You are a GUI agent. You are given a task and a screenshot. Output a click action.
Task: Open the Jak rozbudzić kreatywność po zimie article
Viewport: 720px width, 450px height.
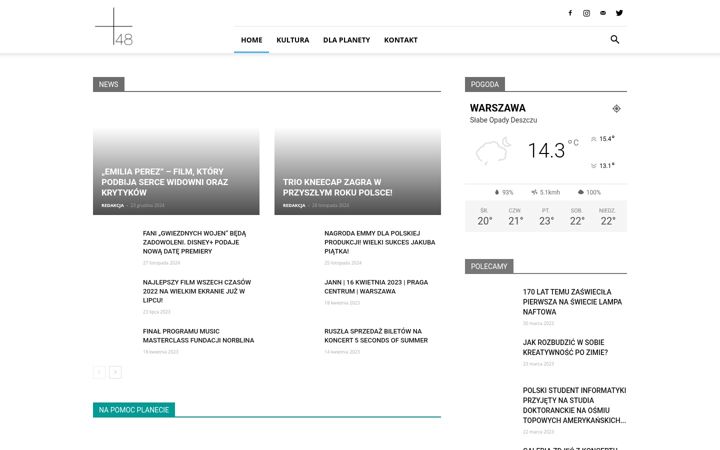click(565, 347)
